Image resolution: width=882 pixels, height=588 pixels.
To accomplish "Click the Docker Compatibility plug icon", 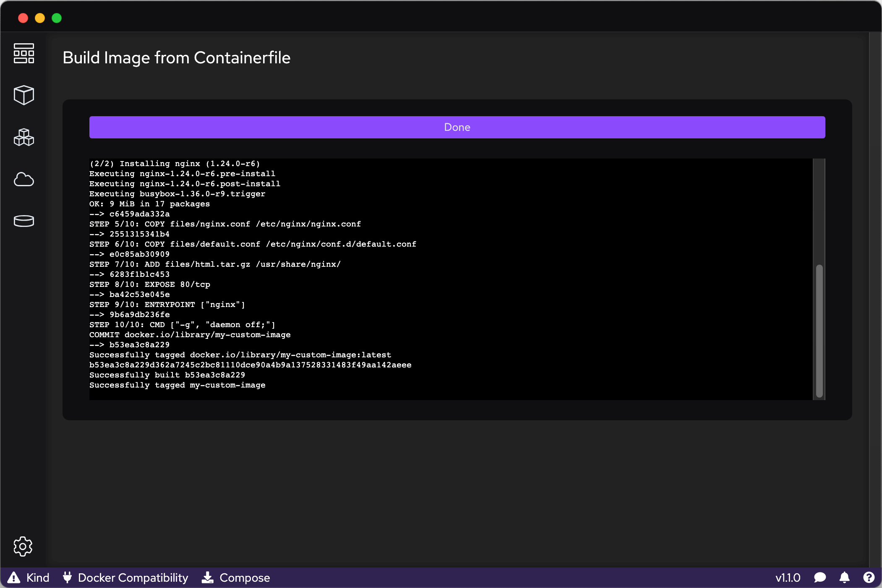I will click(x=67, y=578).
